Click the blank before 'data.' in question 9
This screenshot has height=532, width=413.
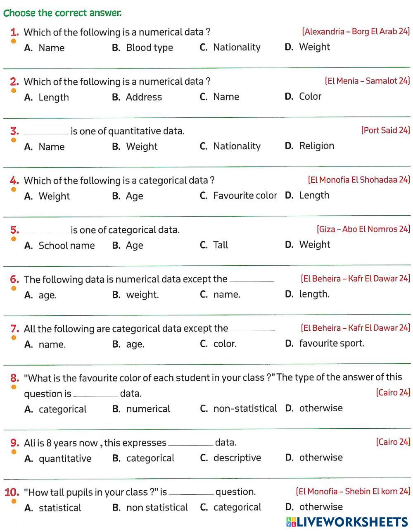pyautogui.click(x=190, y=444)
